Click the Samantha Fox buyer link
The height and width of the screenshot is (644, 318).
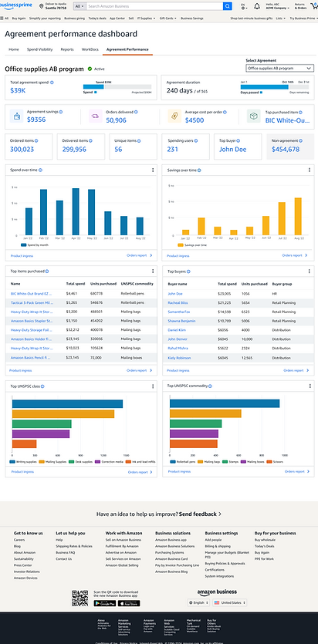coord(179,312)
